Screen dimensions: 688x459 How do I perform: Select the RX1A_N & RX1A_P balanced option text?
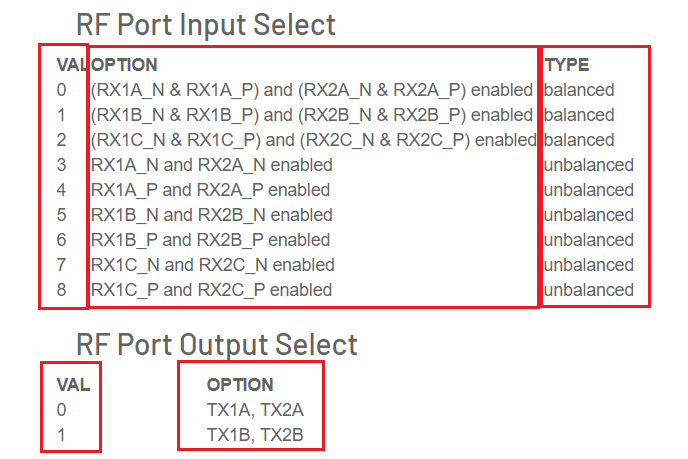(312, 90)
